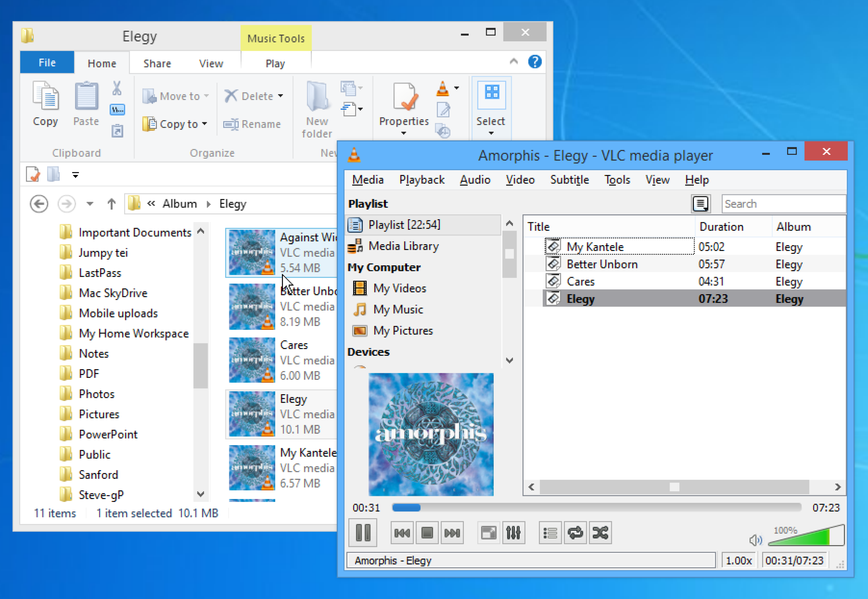Open the Audio menu in VLC
This screenshot has width=868, height=599.
point(475,180)
